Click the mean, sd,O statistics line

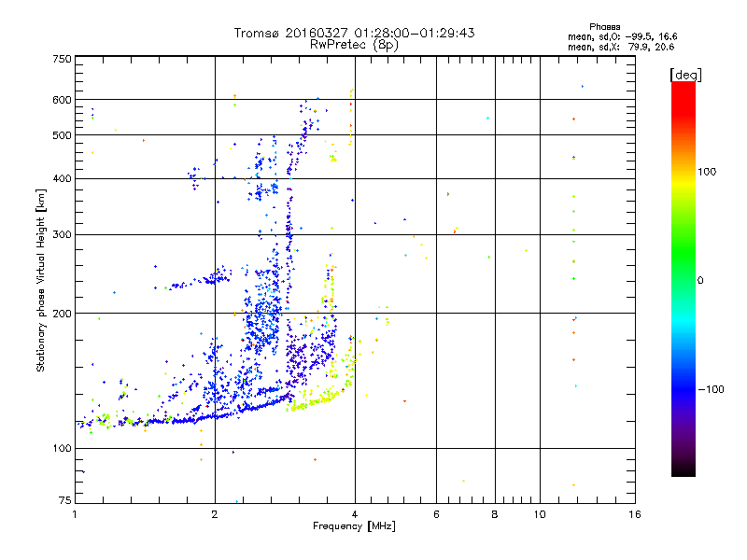pos(622,36)
